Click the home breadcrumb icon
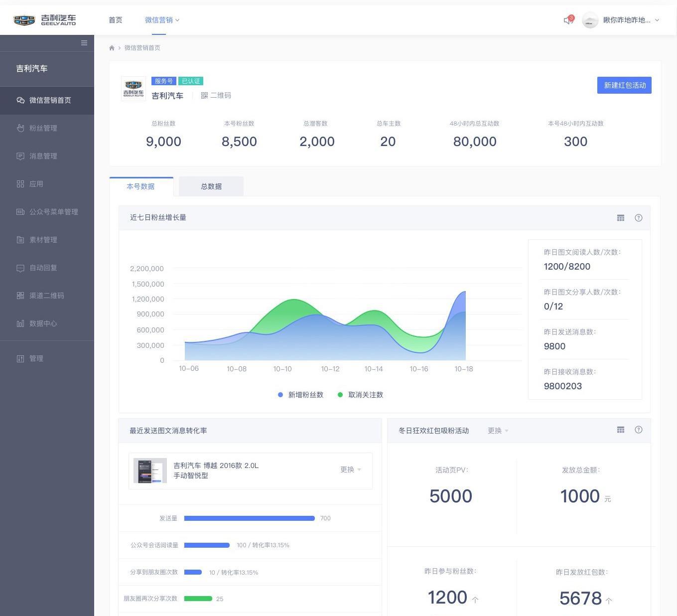This screenshot has width=677, height=616. point(112,48)
